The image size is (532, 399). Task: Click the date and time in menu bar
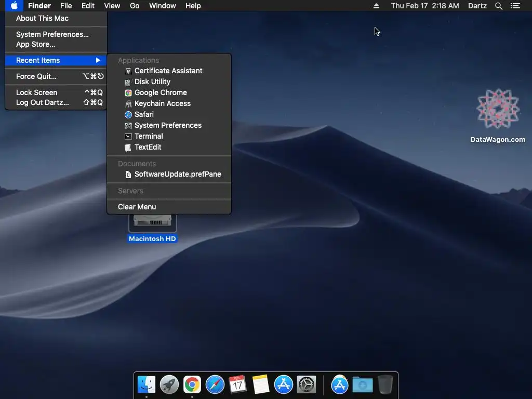click(425, 6)
